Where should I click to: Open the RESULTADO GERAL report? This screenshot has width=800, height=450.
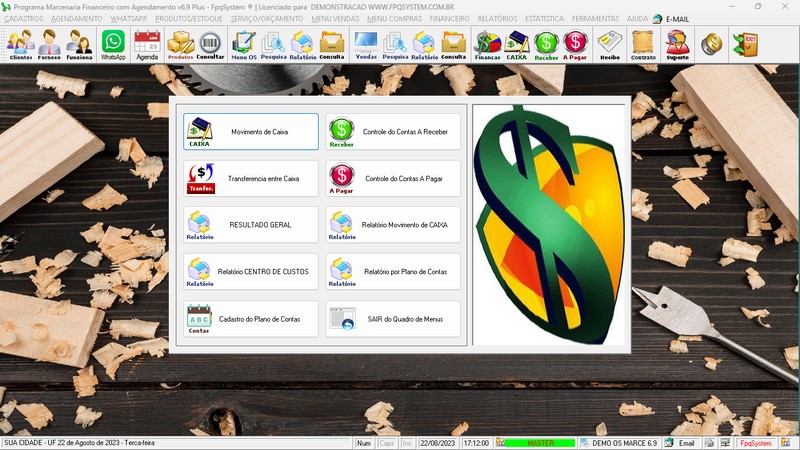[x=251, y=225]
